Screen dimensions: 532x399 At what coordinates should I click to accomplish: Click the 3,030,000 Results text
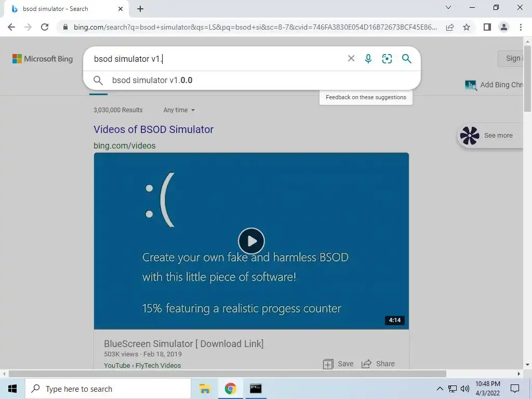pos(118,110)
